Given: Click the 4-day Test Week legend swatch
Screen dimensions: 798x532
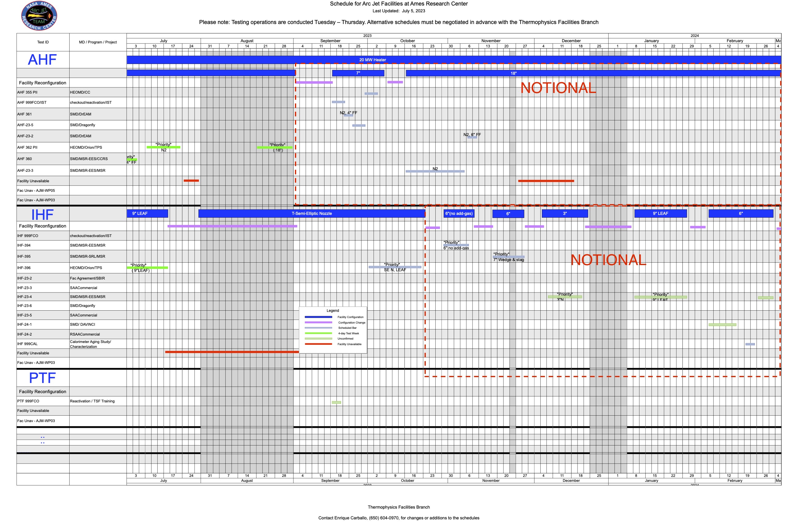Looking at the screenshot, I should pos(318,333).
